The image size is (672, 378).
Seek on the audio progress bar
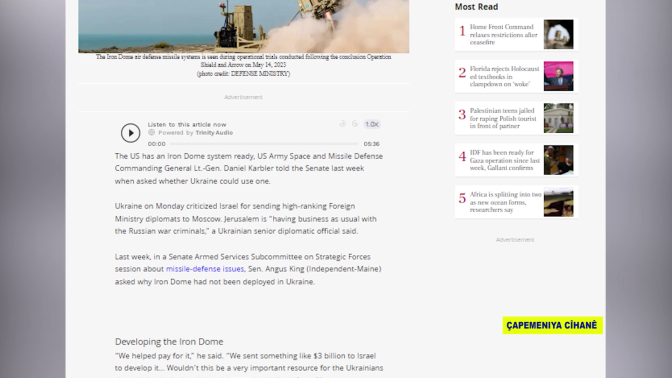click(264, 144)
